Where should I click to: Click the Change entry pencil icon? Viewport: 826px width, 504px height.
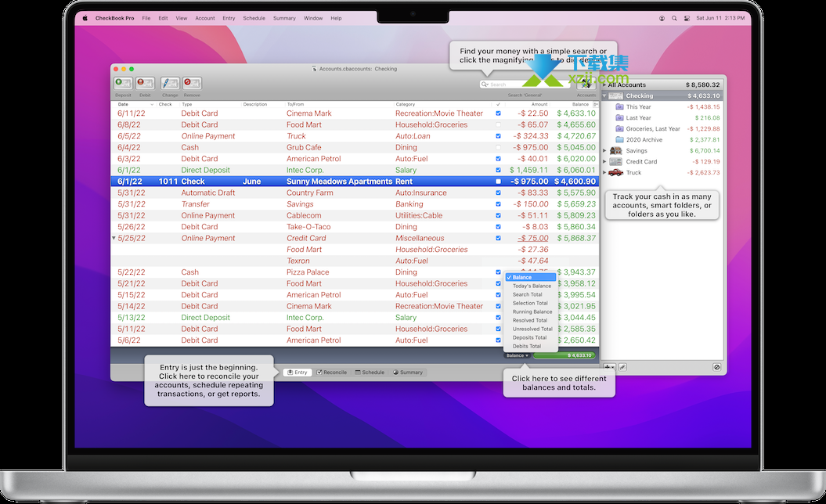[170, 83]
